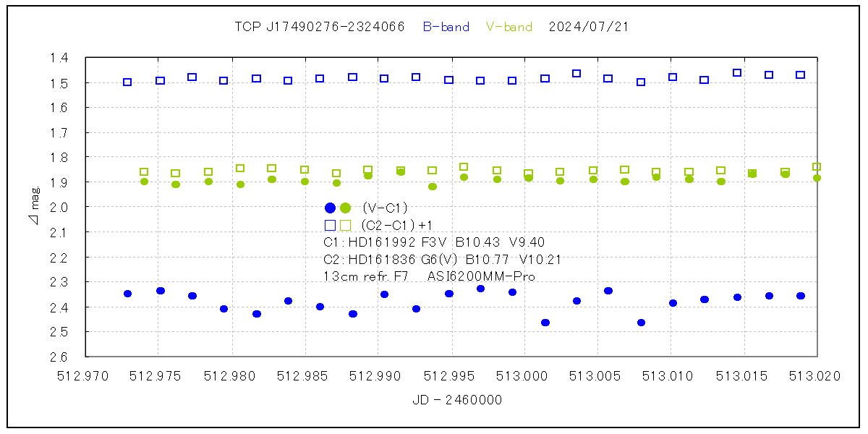Click the 13cm refr. F7 ASI6200MM-Pro text
Screen dimensions: 868x434
pos(430,276)
